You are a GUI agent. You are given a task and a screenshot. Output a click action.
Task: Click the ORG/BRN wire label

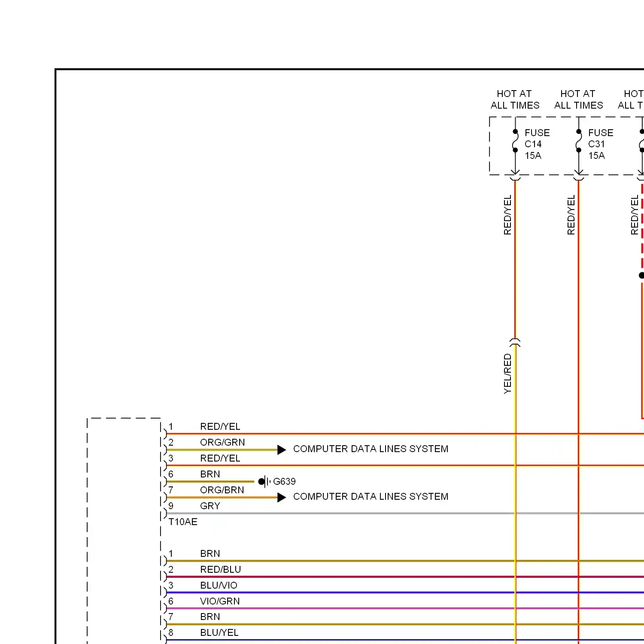[222, 490]
